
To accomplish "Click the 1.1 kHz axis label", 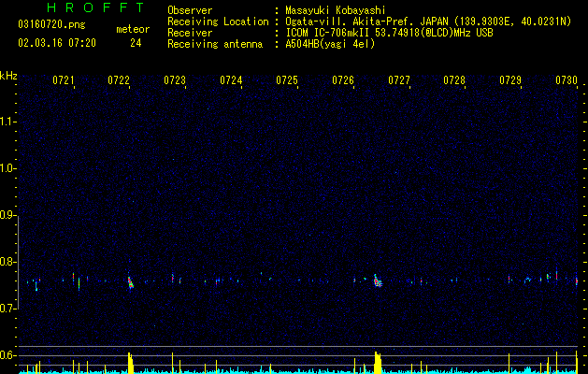I will point(7,122).
